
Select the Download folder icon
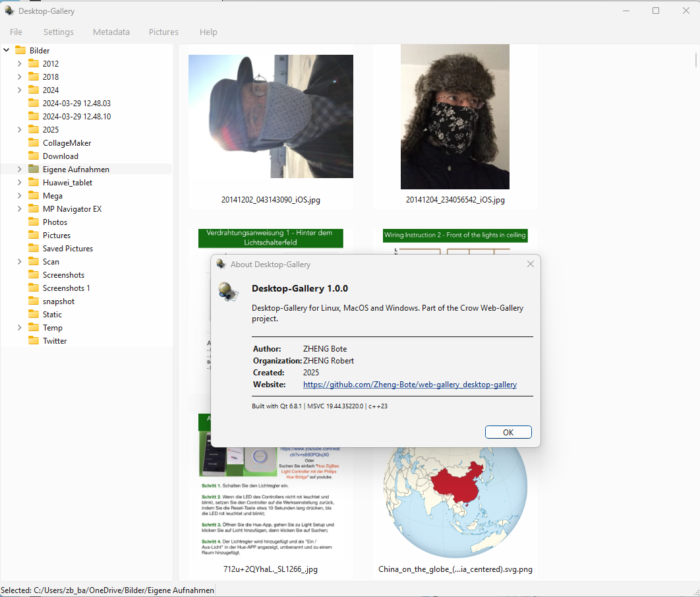(x=34, y=156)
